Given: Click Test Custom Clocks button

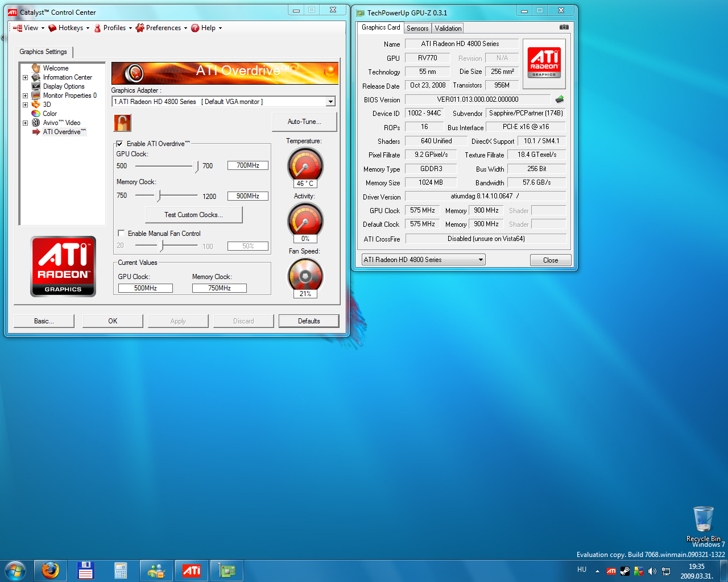Looking at the screenshot, I should click(194, 215).
